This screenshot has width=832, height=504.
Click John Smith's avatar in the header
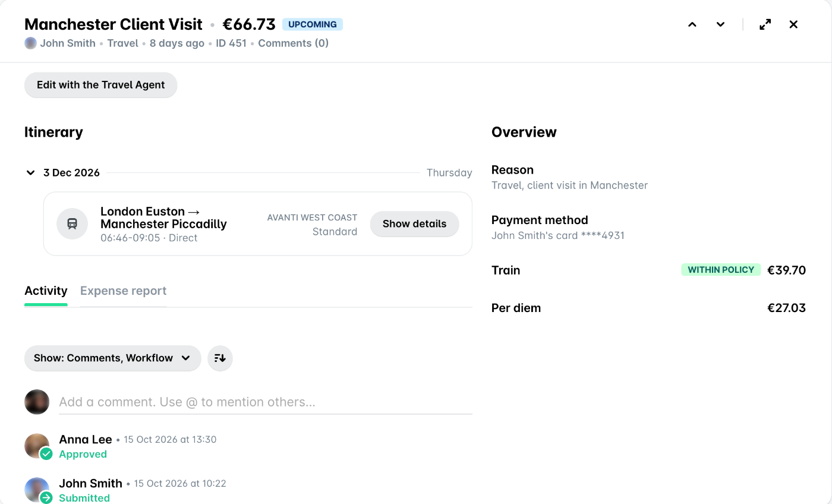click(x=30, y=43)
